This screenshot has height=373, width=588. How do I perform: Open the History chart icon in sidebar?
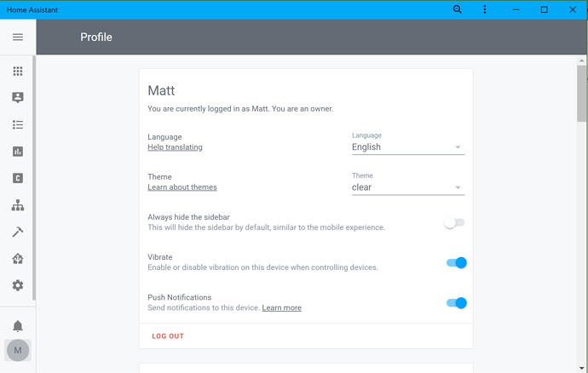pos(18,152)
